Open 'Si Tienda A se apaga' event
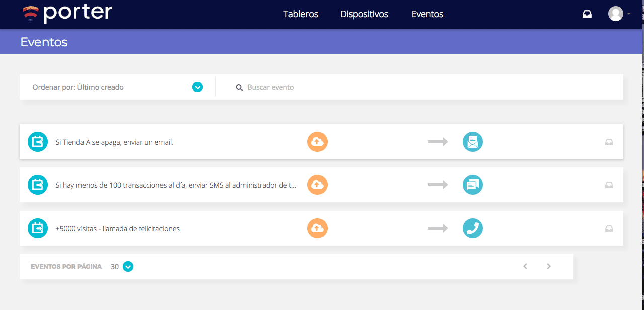The image size is (644, 310). point(114,142)
